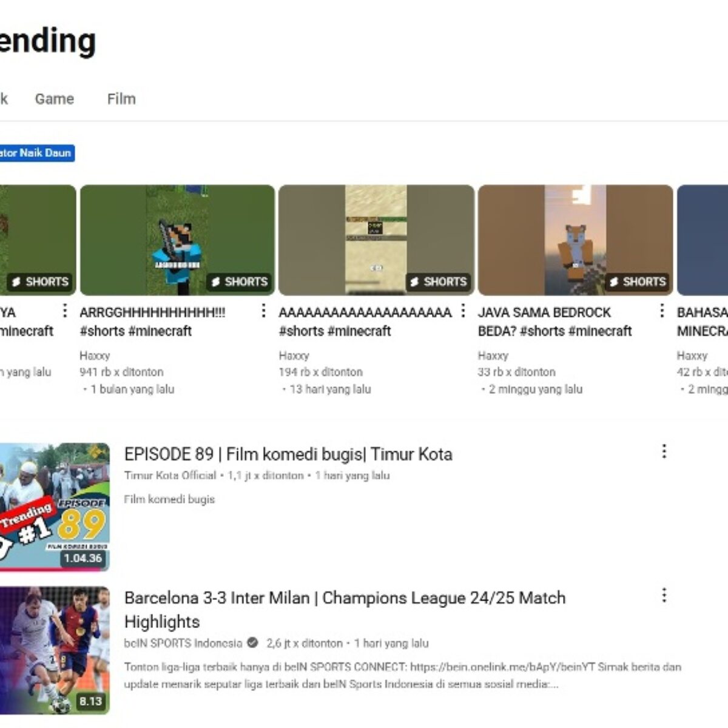
Task: Open title JAVA SAMA BEDROCK BEDA?
Action: (554, 322)
